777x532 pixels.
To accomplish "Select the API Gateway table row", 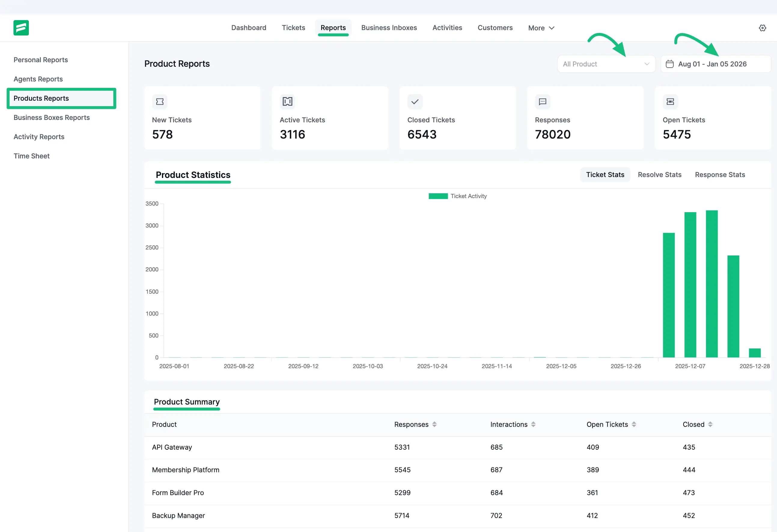I will (368, 447).
